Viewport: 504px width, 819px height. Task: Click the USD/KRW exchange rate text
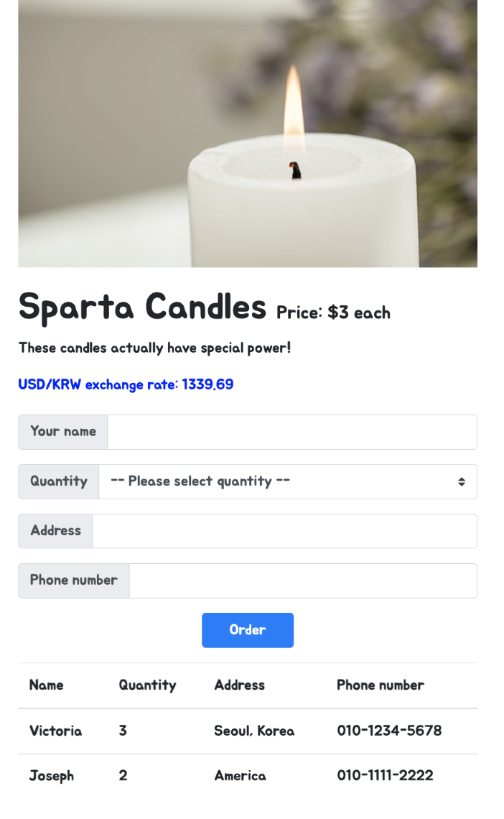click(x=125, y=384)
